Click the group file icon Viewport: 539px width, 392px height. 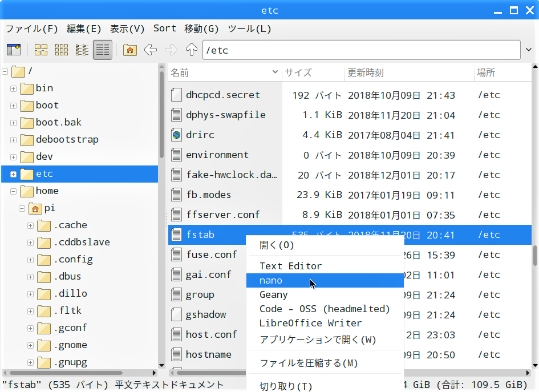(176, 294)
